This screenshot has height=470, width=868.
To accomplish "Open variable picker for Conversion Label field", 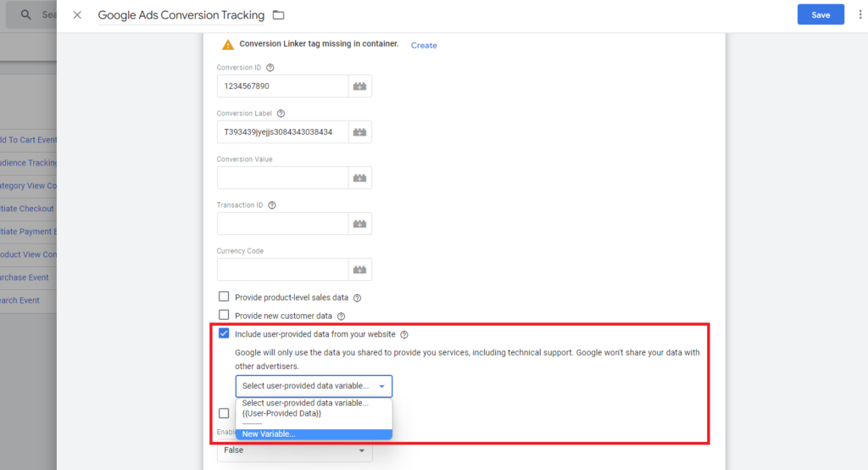I will click(359, 132).
